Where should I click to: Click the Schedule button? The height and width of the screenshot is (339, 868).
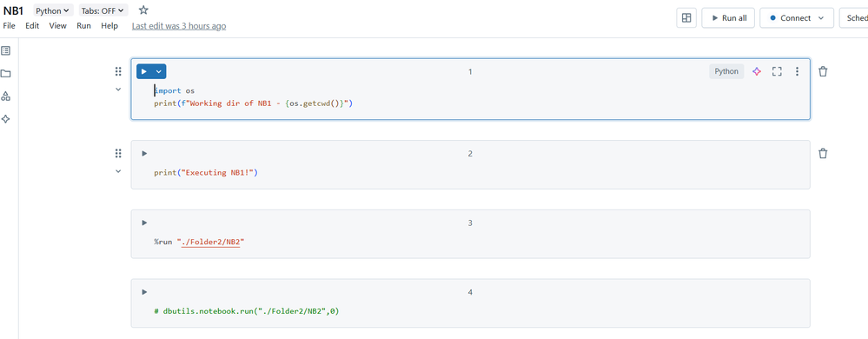[x=853, y=17]
